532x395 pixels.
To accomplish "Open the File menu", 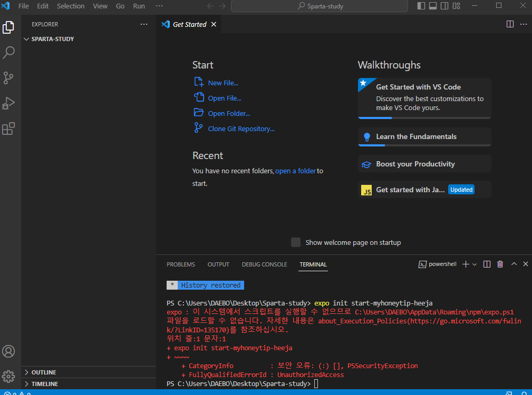I will pos(23,6).
